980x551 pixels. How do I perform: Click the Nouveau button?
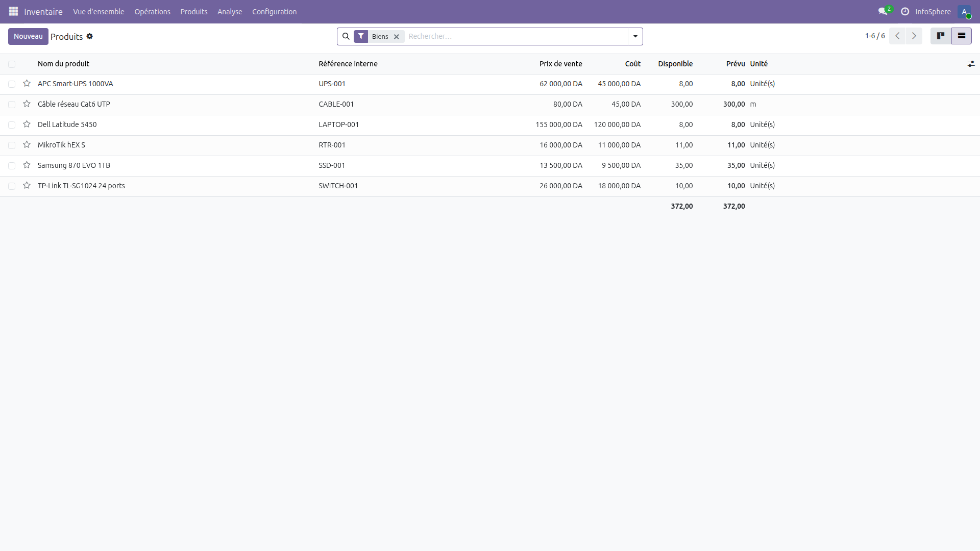click(28, 36)
